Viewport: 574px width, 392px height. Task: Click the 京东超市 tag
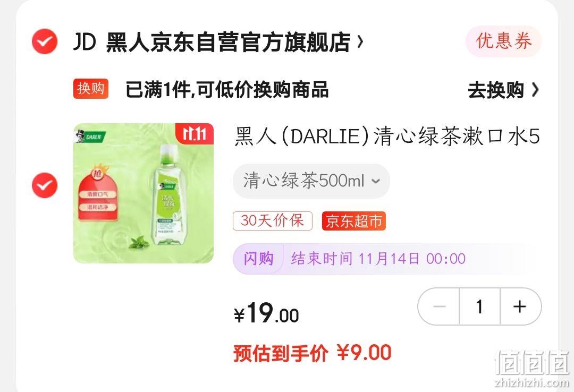[353, 221]
